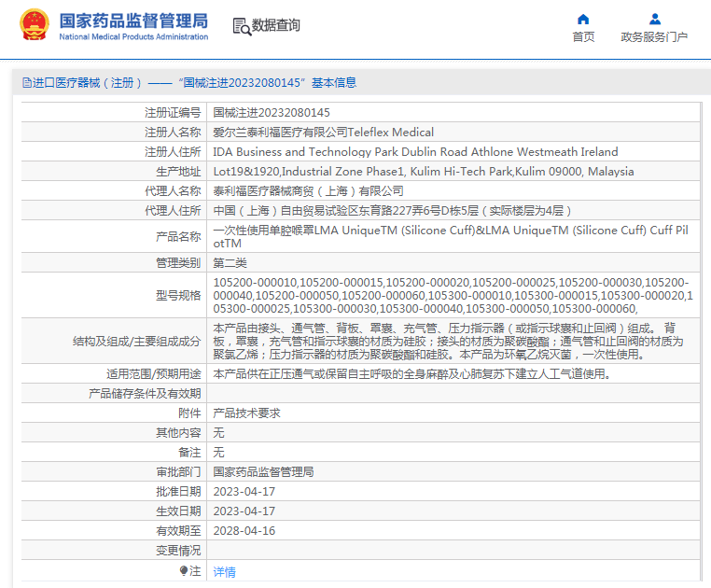Screen dimensions: 711x588
Task: Select 国家药品监督管理局 in 审批部门 row
Action: (263, 472)
